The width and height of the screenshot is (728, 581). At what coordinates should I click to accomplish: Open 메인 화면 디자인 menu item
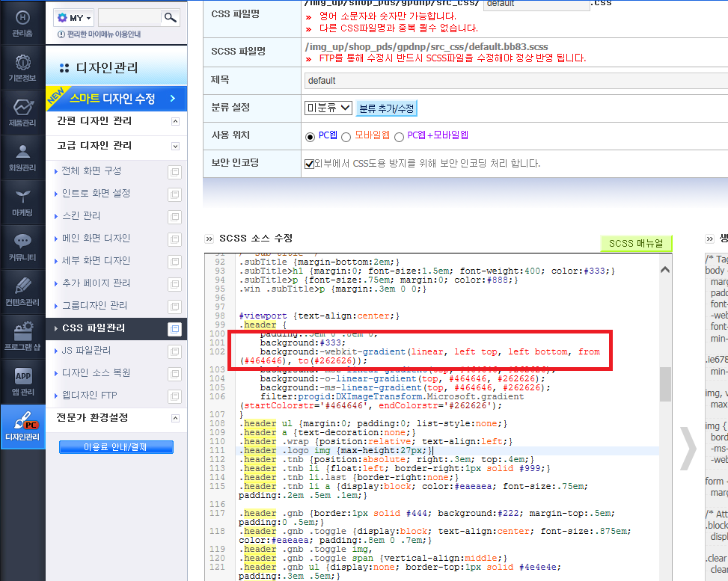(x=96, y=238)
